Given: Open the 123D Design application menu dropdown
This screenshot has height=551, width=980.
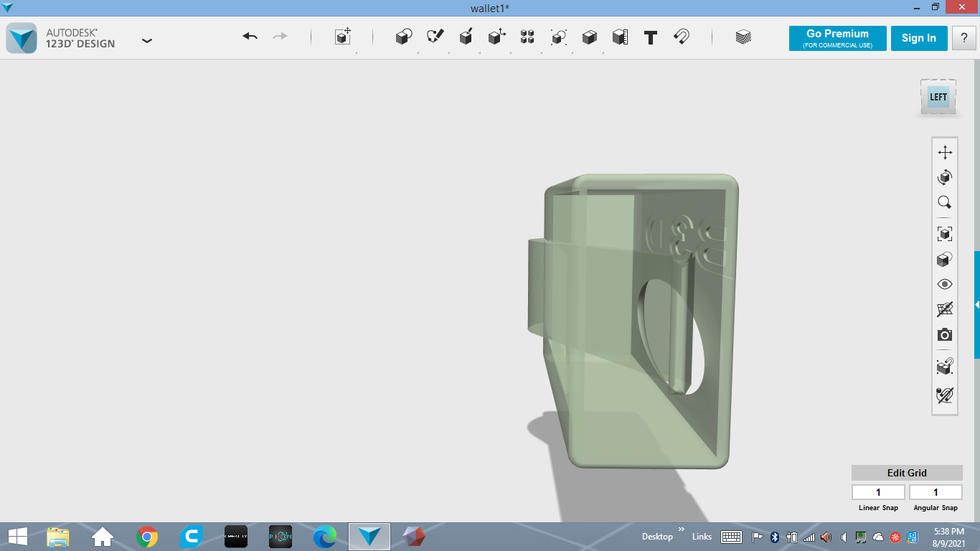Looking at the screenshot, I should (147, 41).
